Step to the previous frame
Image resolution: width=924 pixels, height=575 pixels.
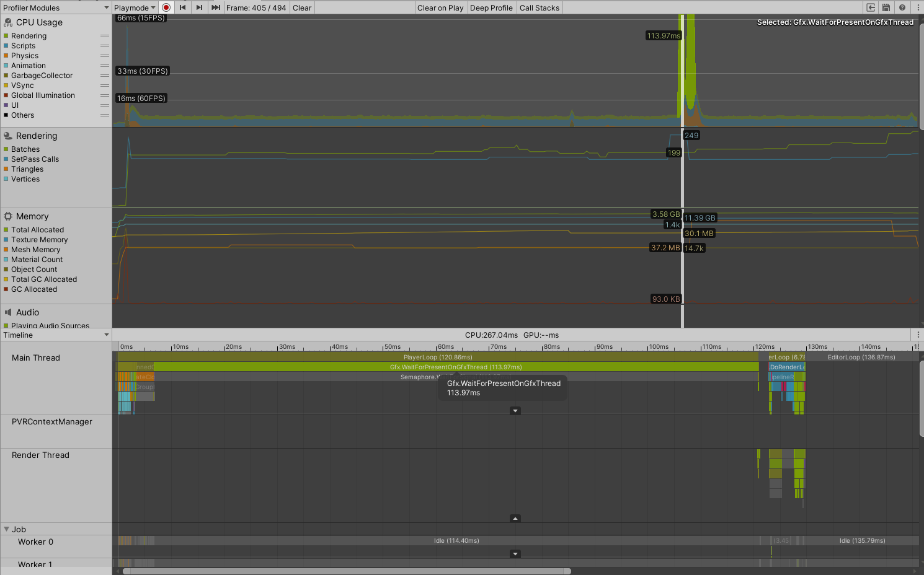click(x=182, y=7)
